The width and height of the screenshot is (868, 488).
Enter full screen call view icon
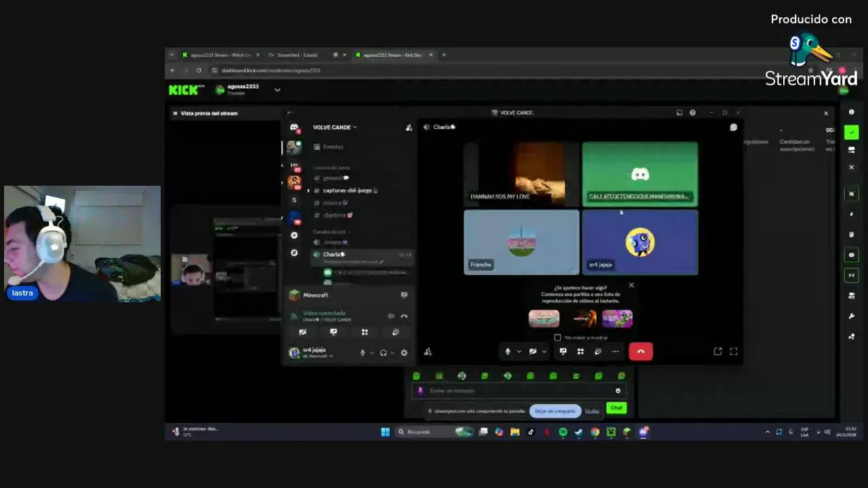pyautogui.click(x=734, y=351)
